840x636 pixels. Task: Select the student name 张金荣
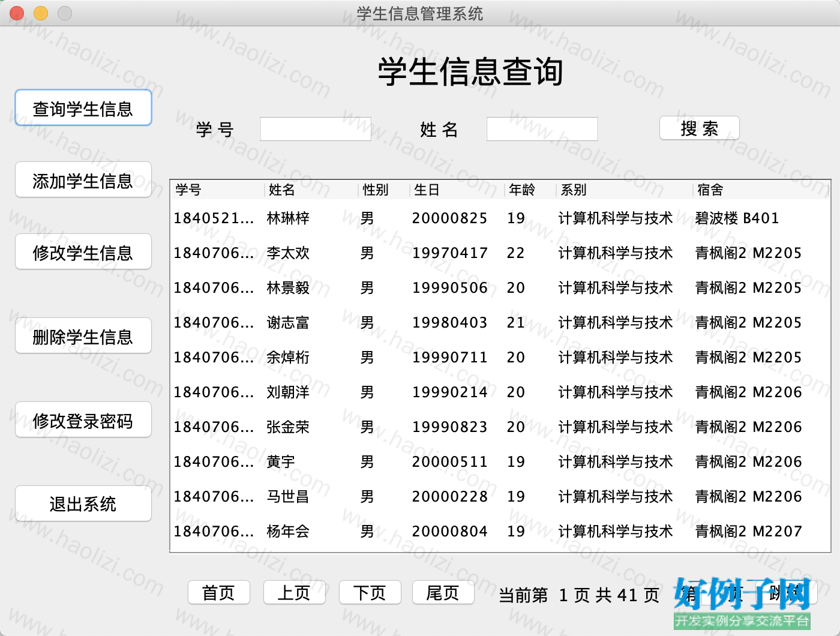pyautogui.click(x=288, y=427)
